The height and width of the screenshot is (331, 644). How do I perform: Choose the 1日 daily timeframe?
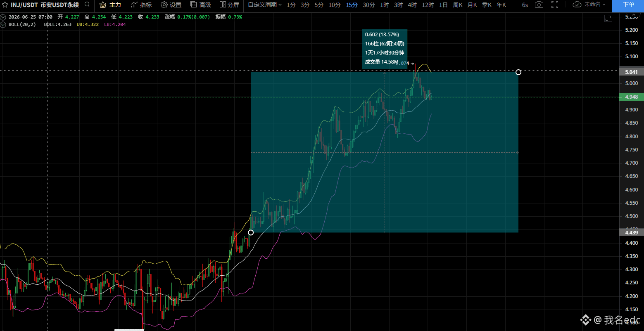click(443, 5)
